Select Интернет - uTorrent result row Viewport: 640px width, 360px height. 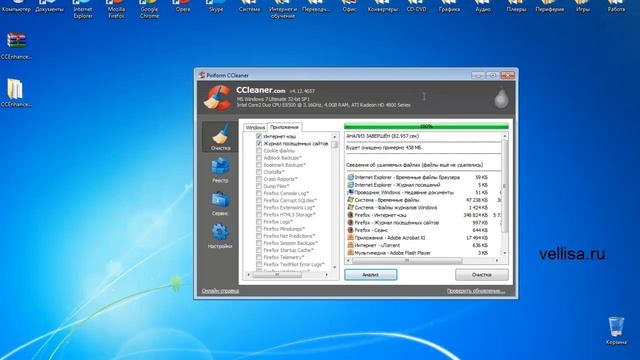(x=423, y=245)
